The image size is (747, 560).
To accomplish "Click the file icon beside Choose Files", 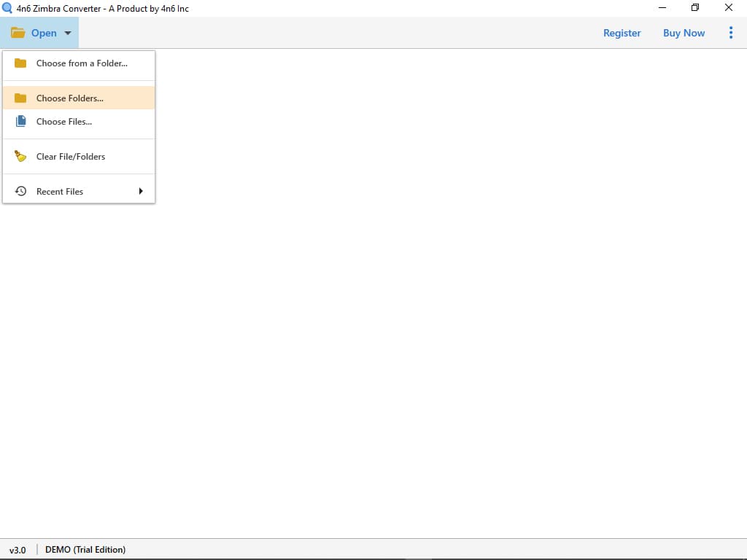I will pyautogui.click(x=21, y=121).
